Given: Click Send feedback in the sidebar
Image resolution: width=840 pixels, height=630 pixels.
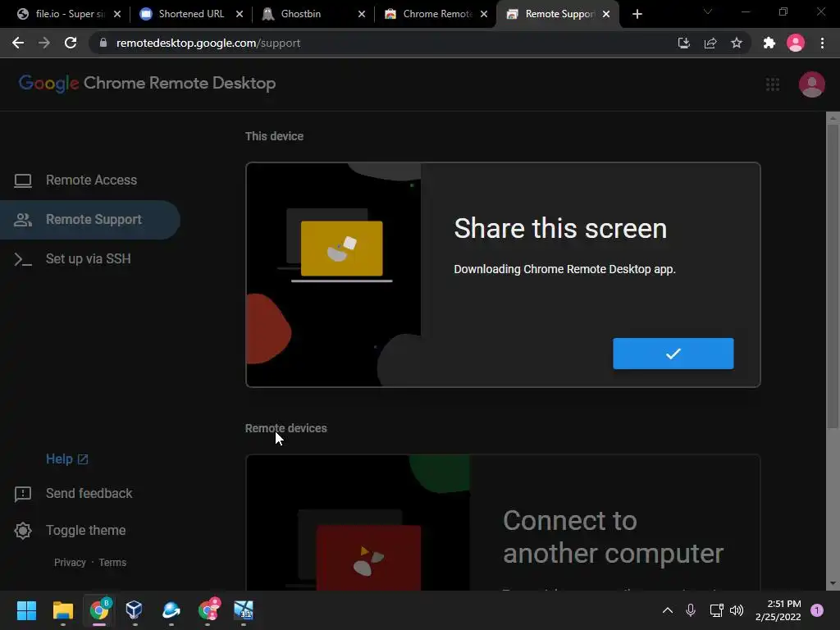Looking at the screenshot, I should (x=74, y=493).
